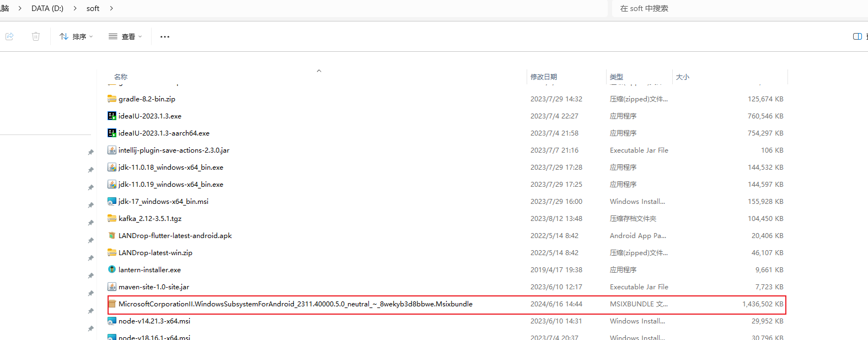Select the WindowsSubsystemForAndroid Msixbundle file name
Screen dimensions: 868x340
click(296, 304)
